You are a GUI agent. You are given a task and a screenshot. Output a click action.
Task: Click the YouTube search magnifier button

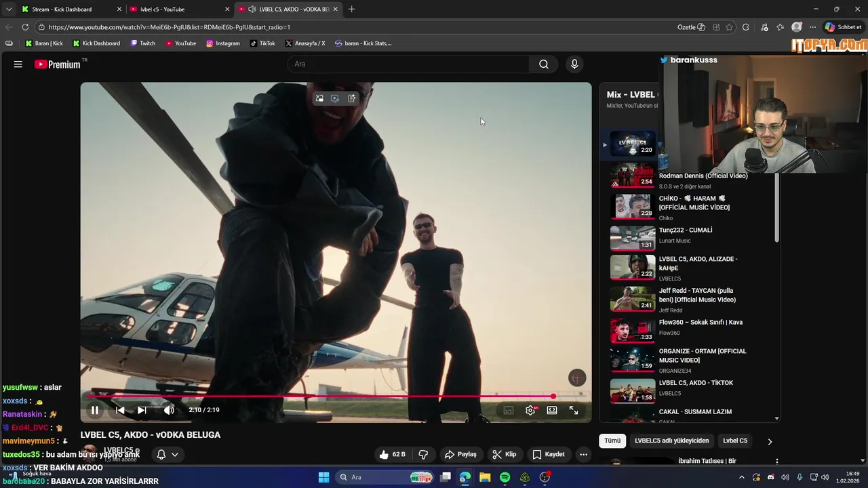tap(544, 64)
